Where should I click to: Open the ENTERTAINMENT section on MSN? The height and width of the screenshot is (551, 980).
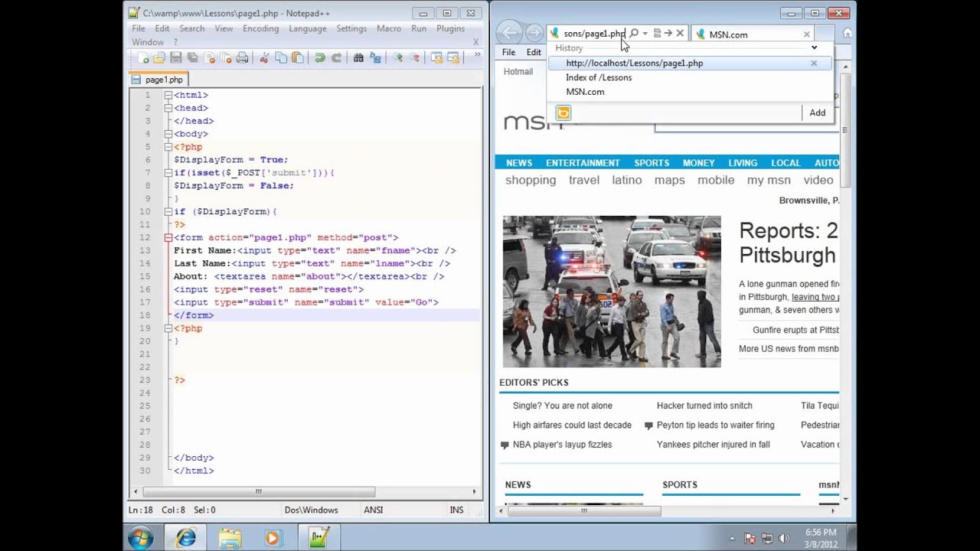583,163
